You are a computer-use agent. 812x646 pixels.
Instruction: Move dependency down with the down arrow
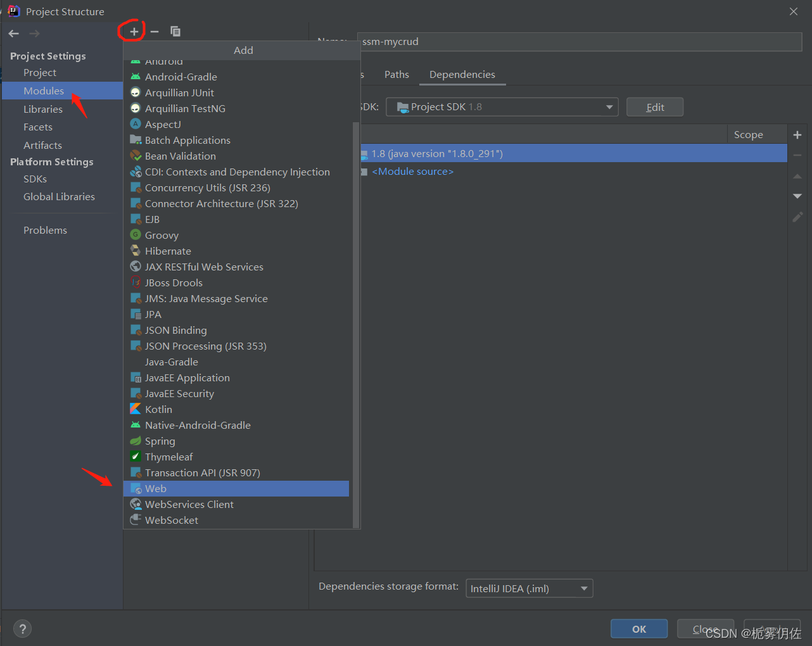(797, 196)
